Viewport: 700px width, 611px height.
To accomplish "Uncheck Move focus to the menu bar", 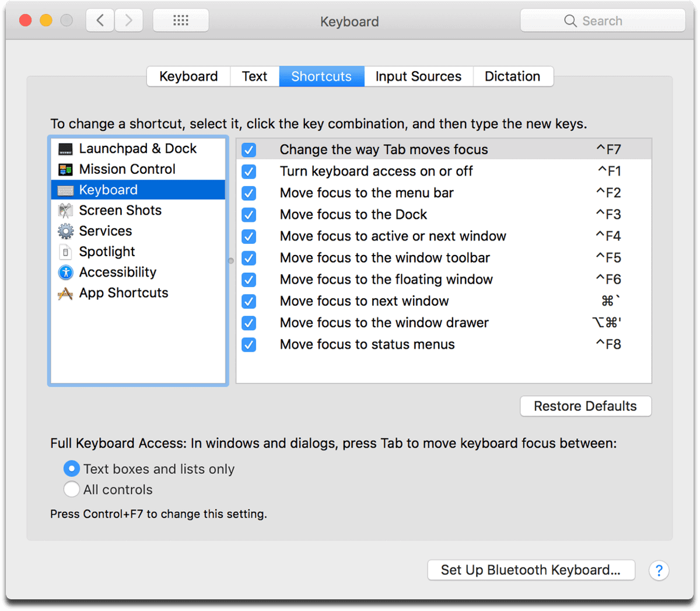I will coord(249,193).
